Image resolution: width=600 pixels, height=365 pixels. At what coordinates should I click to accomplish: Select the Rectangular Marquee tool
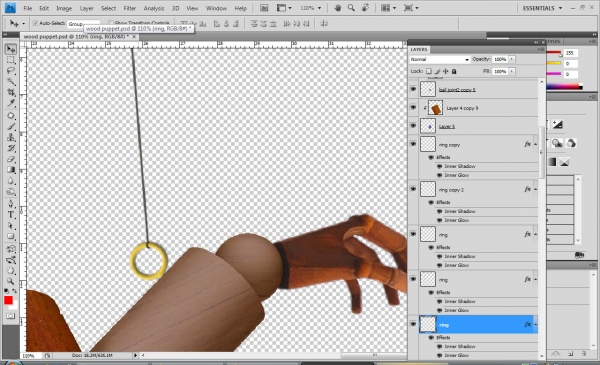click(11, 60)
